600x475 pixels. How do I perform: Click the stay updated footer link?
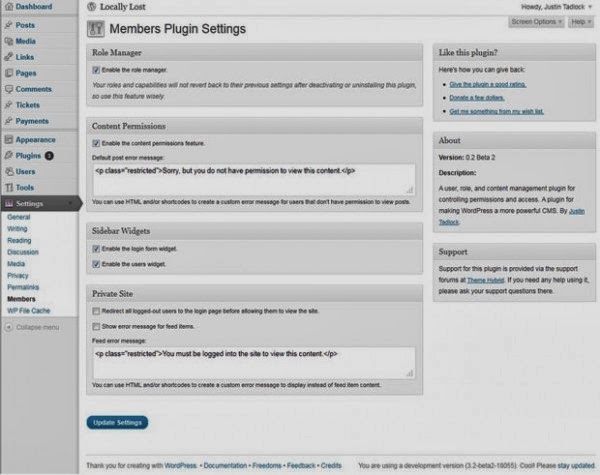click(576, 465)
